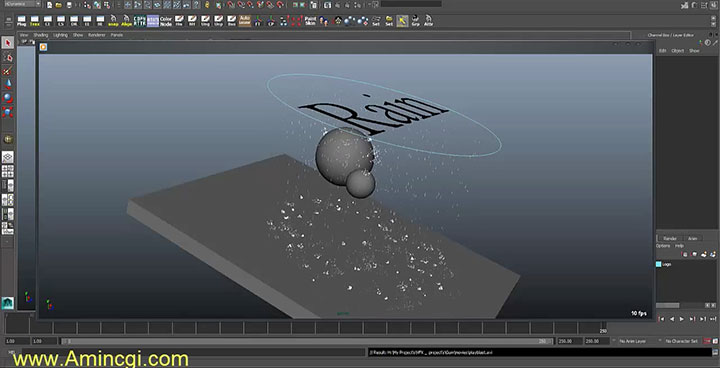Open Channel Box Show menu
This screenshot has height=368, width=720.
(x=694, y=51)
